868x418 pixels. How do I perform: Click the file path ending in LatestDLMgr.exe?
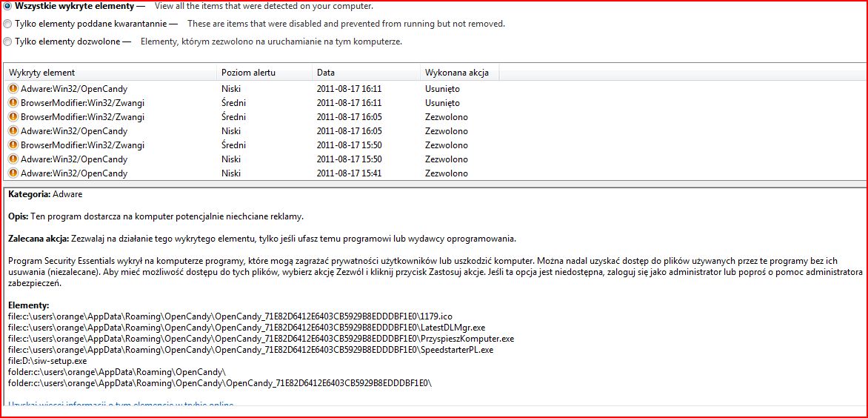[x=247, y=327]
